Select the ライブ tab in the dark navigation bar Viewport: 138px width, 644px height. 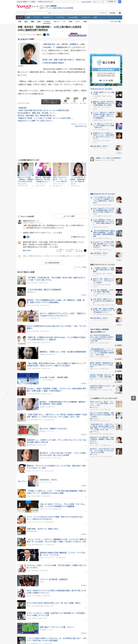pyautogui.click(x=37, y=17)
